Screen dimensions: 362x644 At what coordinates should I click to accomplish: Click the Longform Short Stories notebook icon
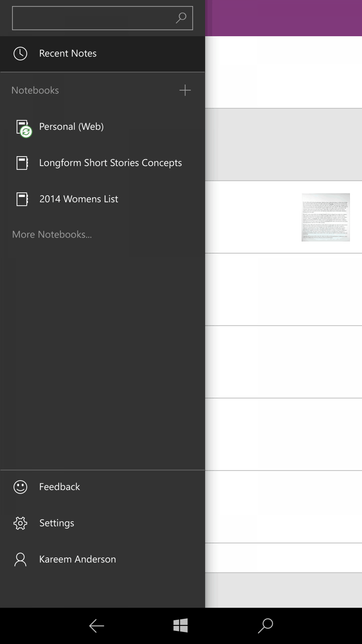pyautogui.click(x=22, y=163)
